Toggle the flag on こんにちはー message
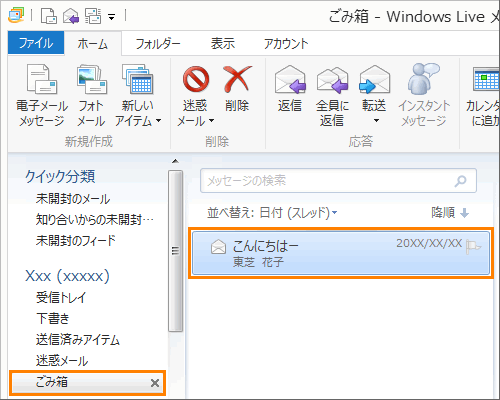The width and height of the screenshot is (500, 400). coord(473,247)
